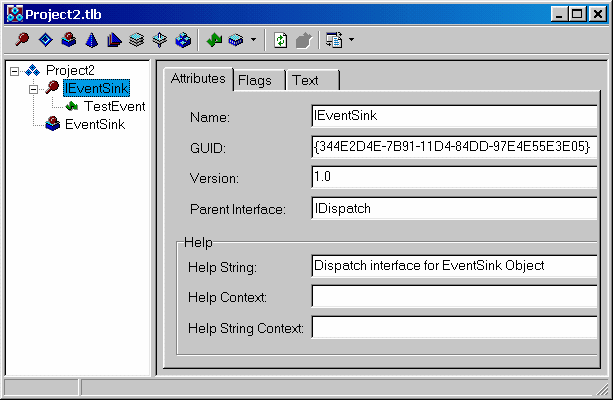The height and width of the screenshot is (400, 613).
Task: Collapse the Project2 tree node
Action: pos(16,71)
